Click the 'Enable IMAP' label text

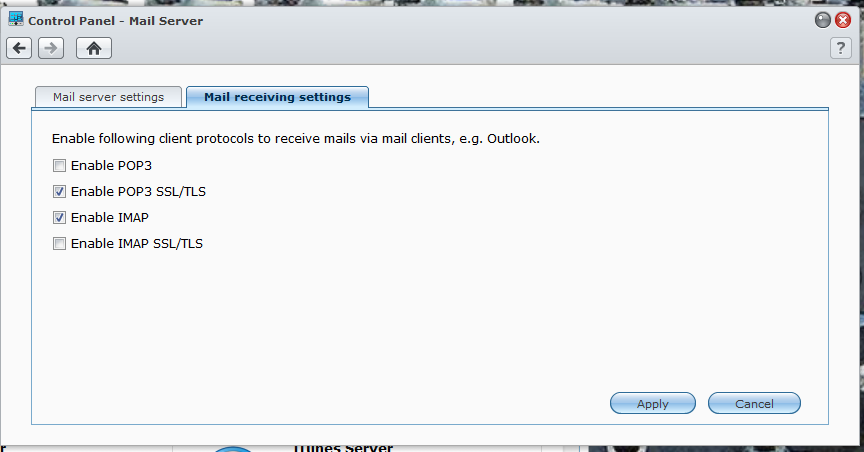[110, 217]
